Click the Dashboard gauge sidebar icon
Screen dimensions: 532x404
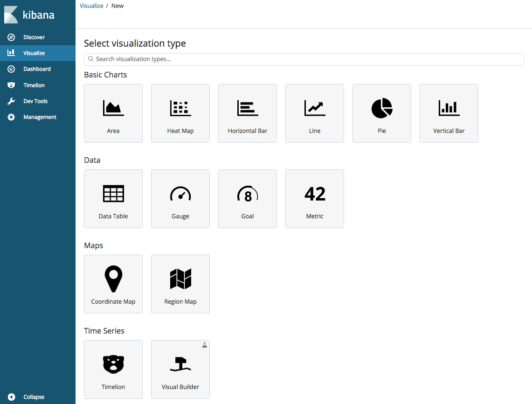11,69
